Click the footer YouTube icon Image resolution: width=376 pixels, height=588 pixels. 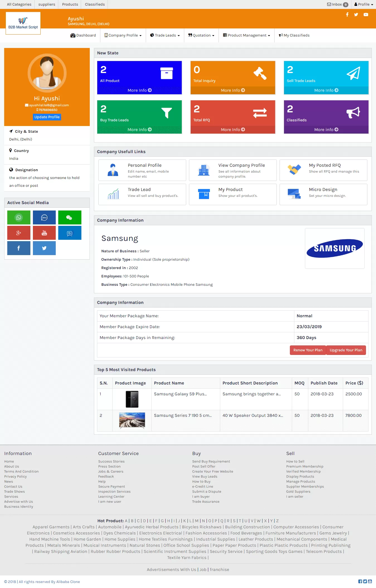click(x=370, y=581)
